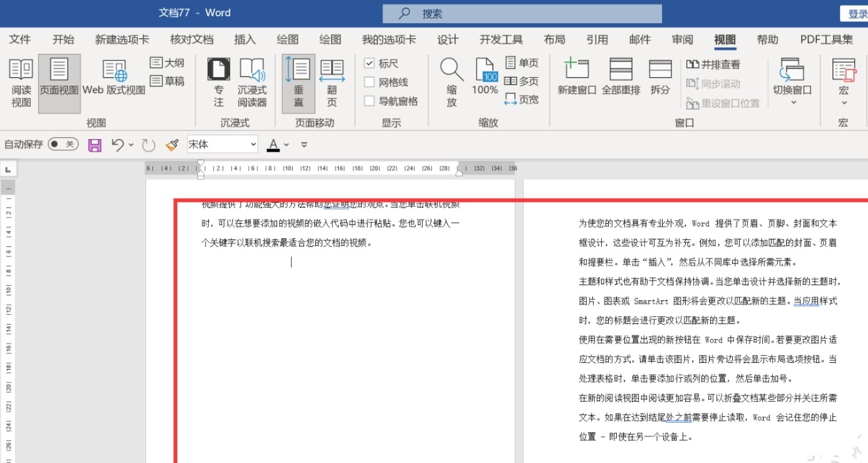This screenshot has width=868, height=463.
Task: Open Focus mode (专注)
Action: pyautogui.click(x=218, y=84)
